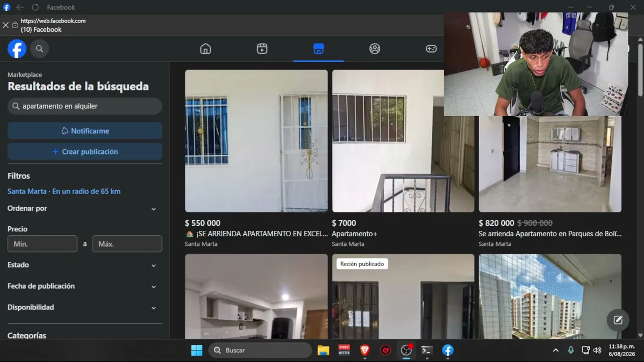Open the white kitchen listing photo
The image size is (644, 362).
256,297
